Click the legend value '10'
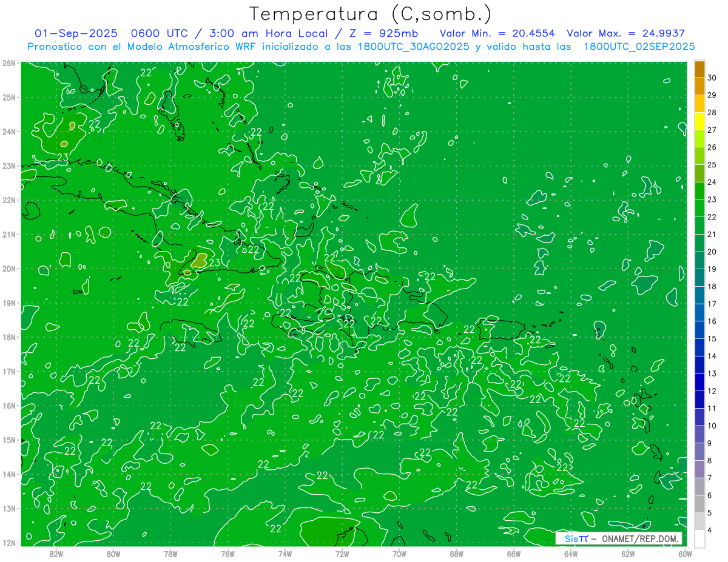This screenshot has width=728, height=562. [712, 426]
